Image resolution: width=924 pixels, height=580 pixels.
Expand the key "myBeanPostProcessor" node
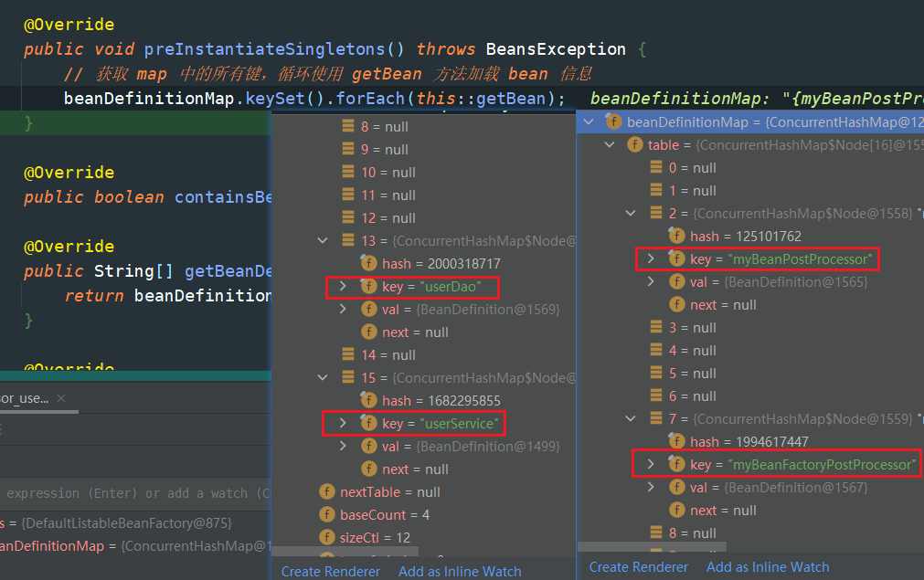(x=651, y=259)
